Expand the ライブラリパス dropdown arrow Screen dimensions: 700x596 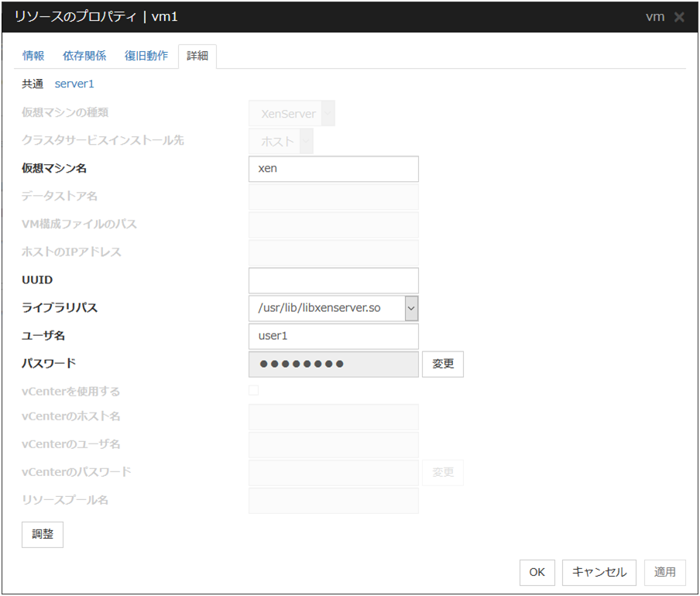pyautogui.click(x=410, y=308)
